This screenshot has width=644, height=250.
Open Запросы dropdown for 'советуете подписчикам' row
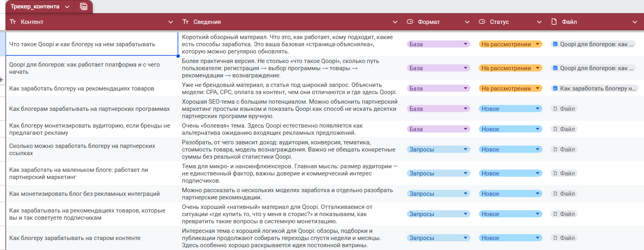click(x=438, y=214)
